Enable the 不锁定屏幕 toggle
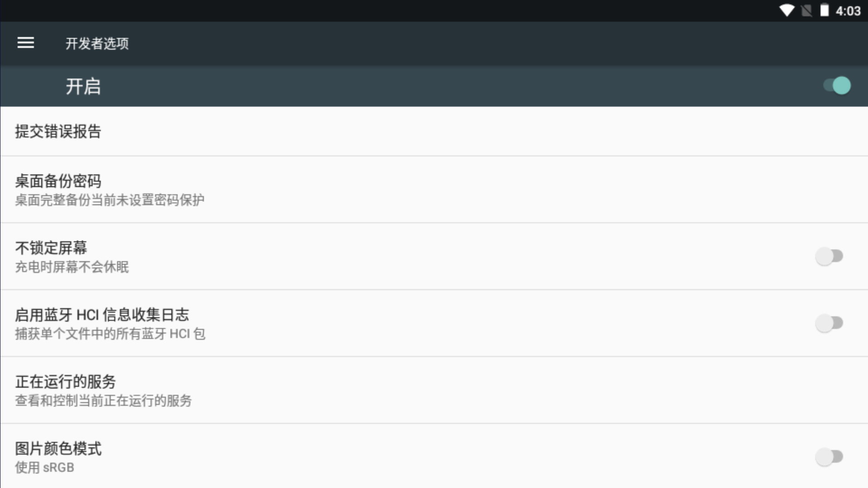Viewport: 868px width, 488px height. (829, 256)
